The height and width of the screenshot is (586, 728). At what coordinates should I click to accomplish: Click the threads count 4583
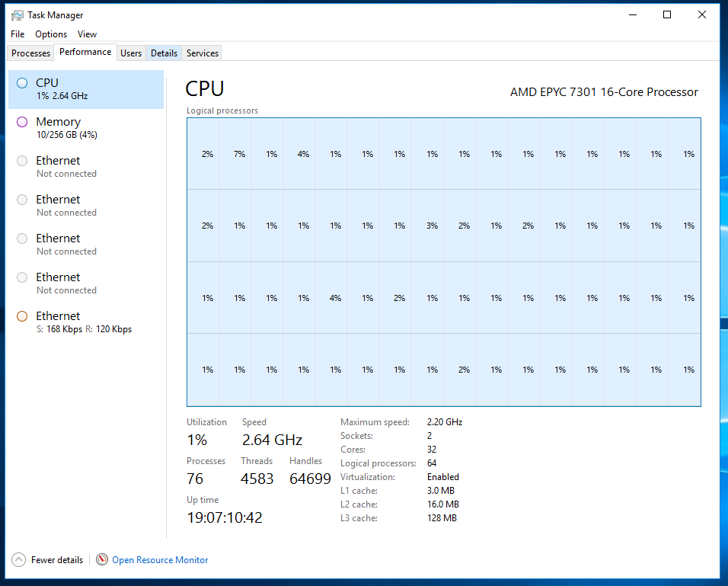[257, 479]
